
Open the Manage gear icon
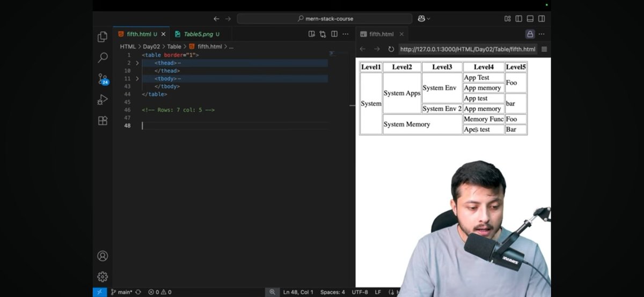103,277
